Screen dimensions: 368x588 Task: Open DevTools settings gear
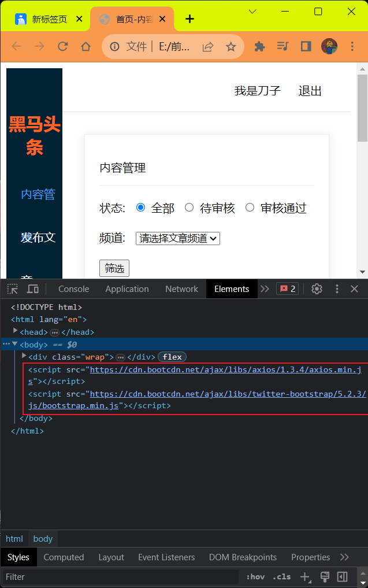click(317, 289)
